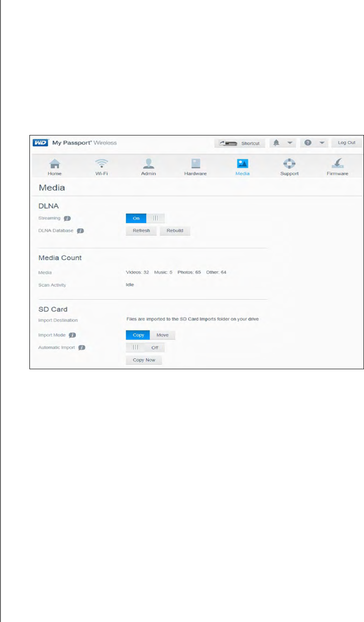Select the Media picture icon
The image size is (364, 622).
243,163
